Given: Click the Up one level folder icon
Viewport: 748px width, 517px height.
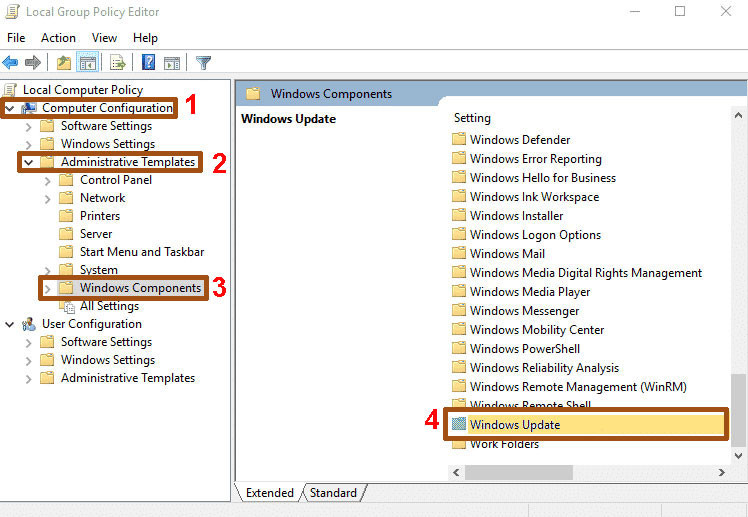Looking at the screenshot, I should tap(63, 62).
